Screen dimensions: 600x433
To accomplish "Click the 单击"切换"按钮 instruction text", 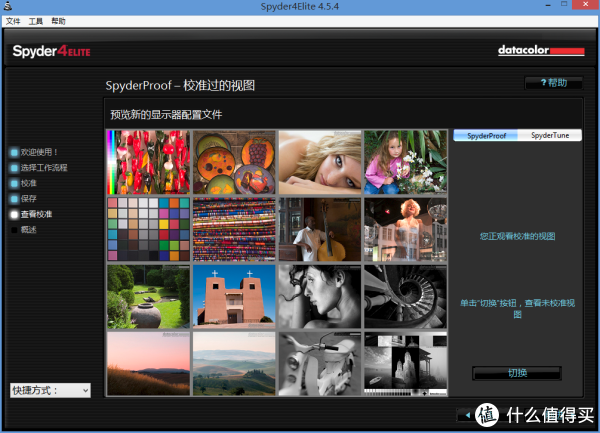I will pos(517,309).
